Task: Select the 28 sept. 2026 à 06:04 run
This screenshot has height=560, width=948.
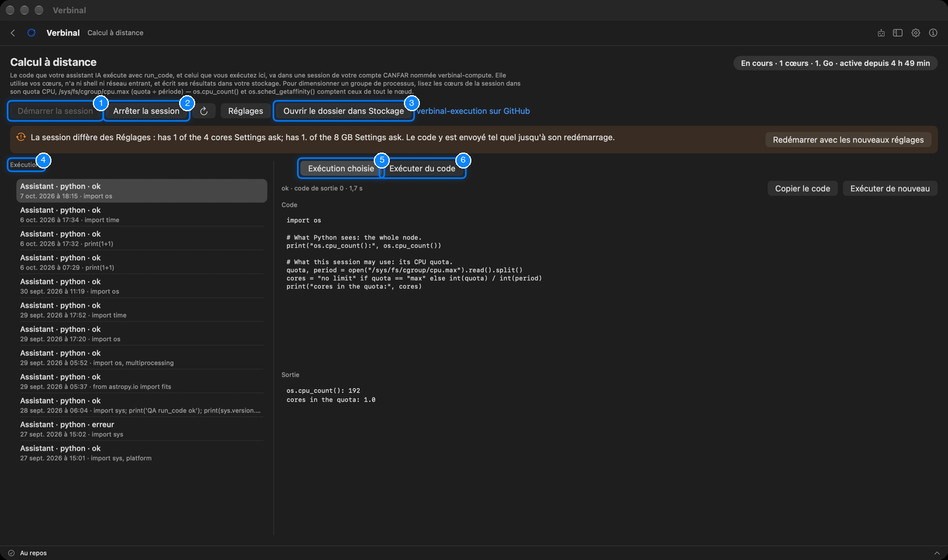Action: pyautogui.click(x=142, y=405)
